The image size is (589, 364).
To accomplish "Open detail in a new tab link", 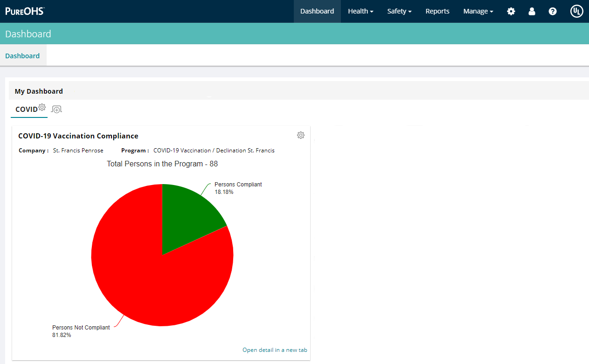I will point(275,350).
